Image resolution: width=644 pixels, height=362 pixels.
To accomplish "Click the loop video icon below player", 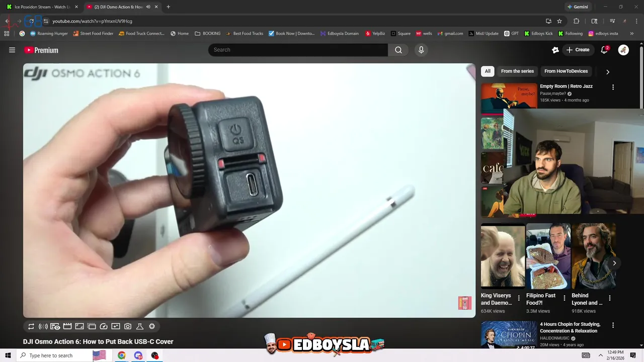I will coord(31,326).
